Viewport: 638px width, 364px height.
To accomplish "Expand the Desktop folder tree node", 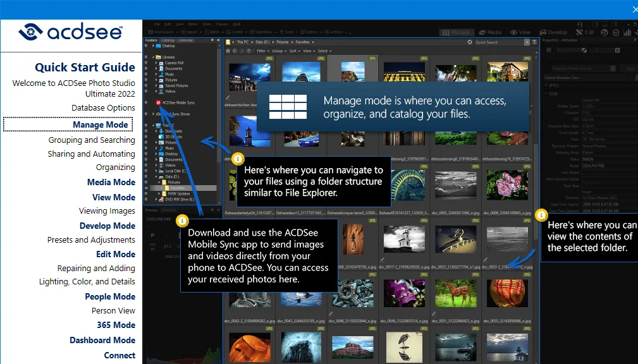I will point(154,46).
